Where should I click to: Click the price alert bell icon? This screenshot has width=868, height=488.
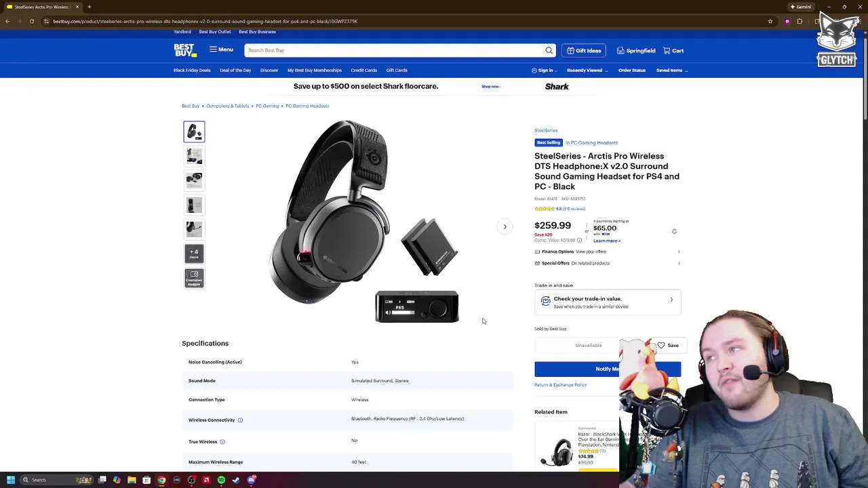point(674,231)
